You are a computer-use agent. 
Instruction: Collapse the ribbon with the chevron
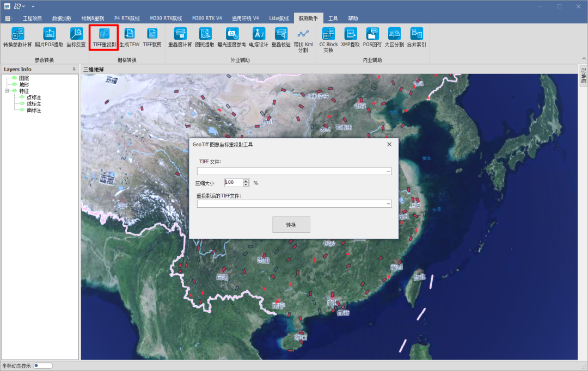pos(584,58)
